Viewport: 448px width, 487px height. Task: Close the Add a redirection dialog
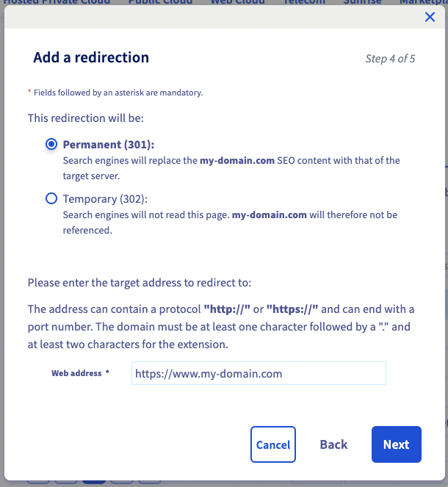click(430, 17)
